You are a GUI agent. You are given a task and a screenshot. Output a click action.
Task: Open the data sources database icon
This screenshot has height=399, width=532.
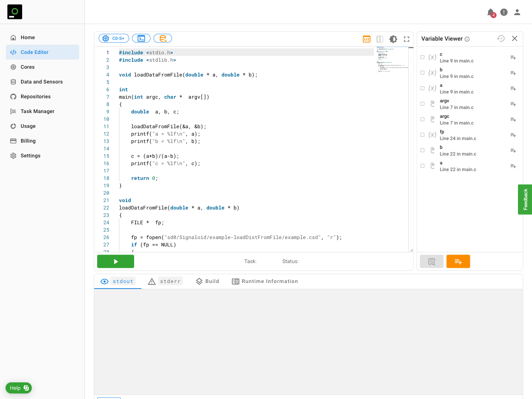[163, 38]
